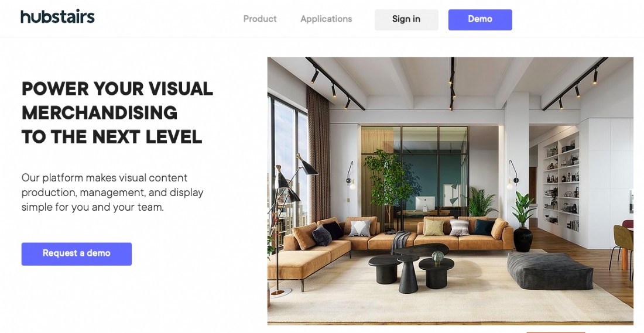
Task: Click the iMac computer behind the sofa
Action: pos(424,204)
